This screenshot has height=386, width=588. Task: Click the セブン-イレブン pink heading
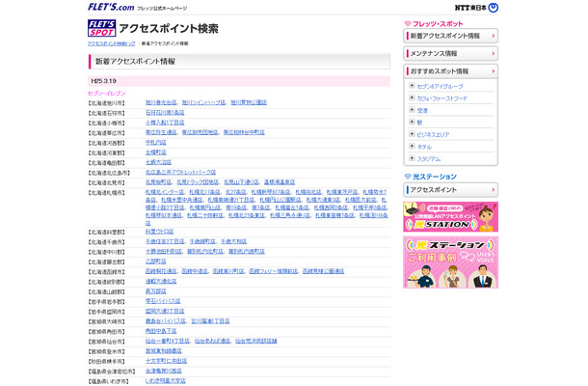106,93
